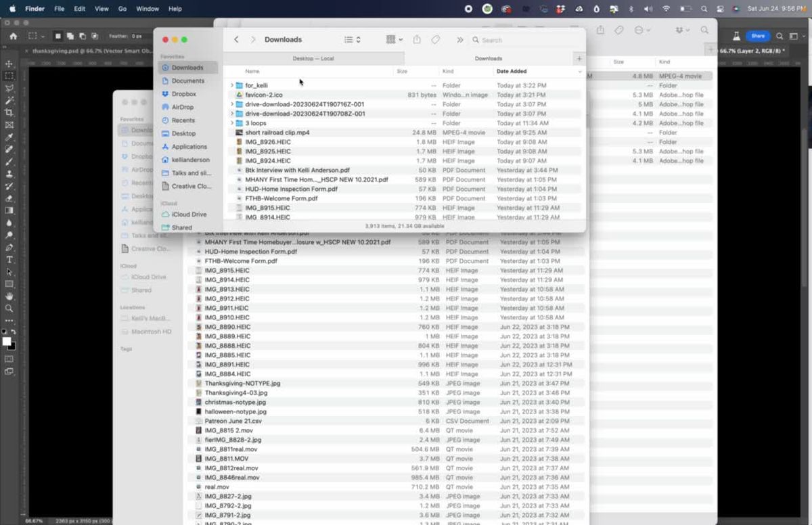The height and width of the screenshot is (525, 812).
Task: Add a new Finder tab with plus button
Action: click(x=579, y=59)
